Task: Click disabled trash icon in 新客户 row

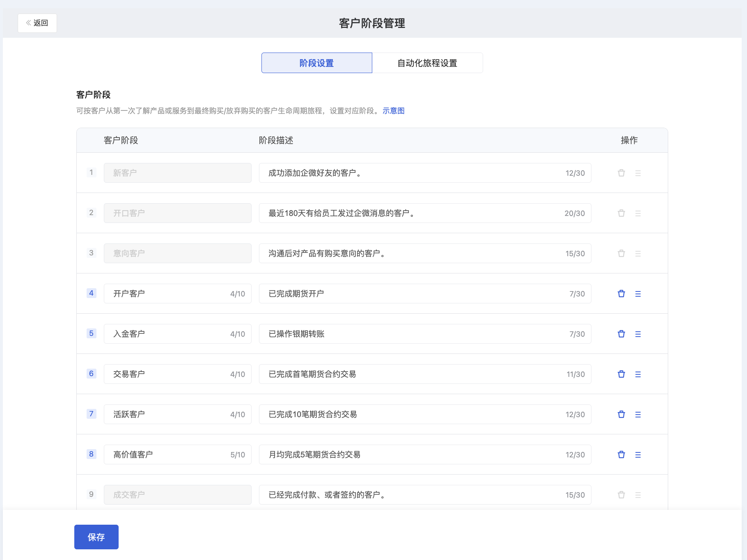Action: point(621,173)
